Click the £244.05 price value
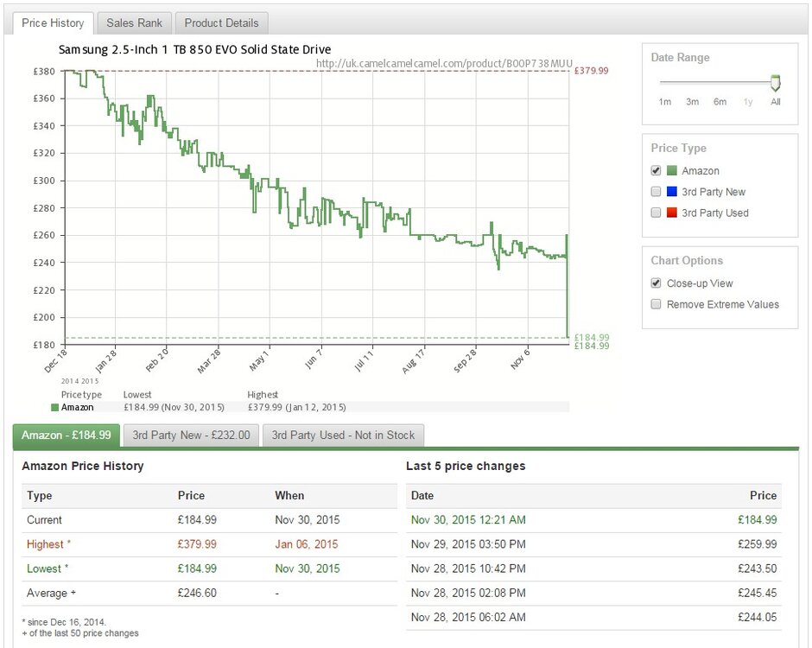812x648 pixels. [x=757, y=618]
